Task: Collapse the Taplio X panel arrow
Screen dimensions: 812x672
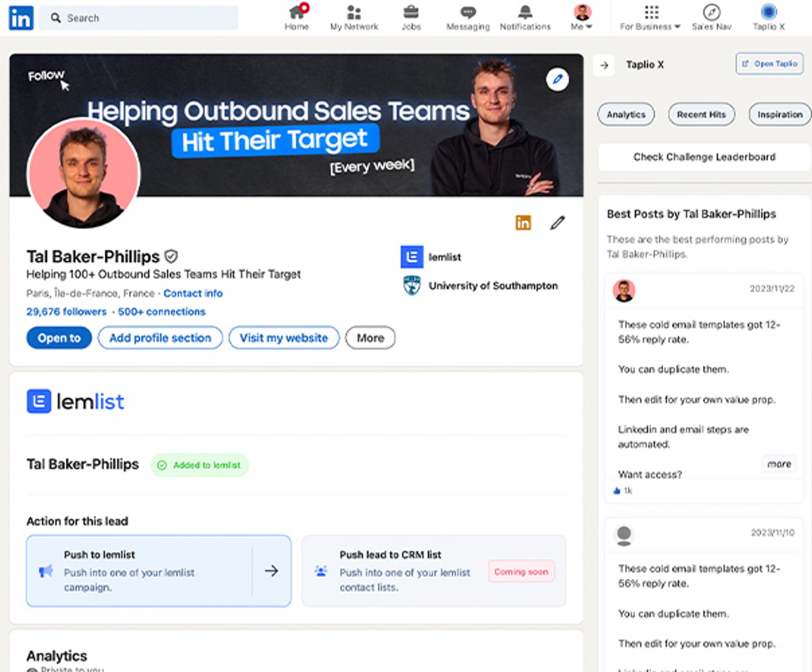Action: click(604, 65)
